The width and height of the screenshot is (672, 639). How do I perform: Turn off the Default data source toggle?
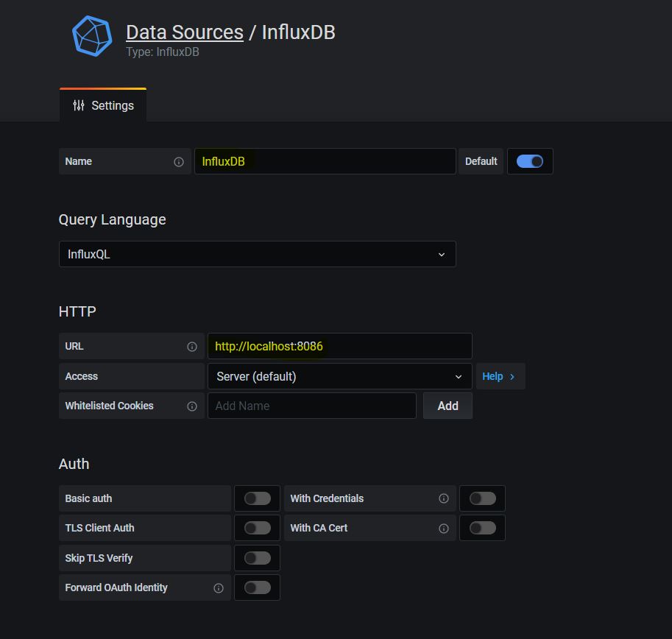(x=530, y=161)
